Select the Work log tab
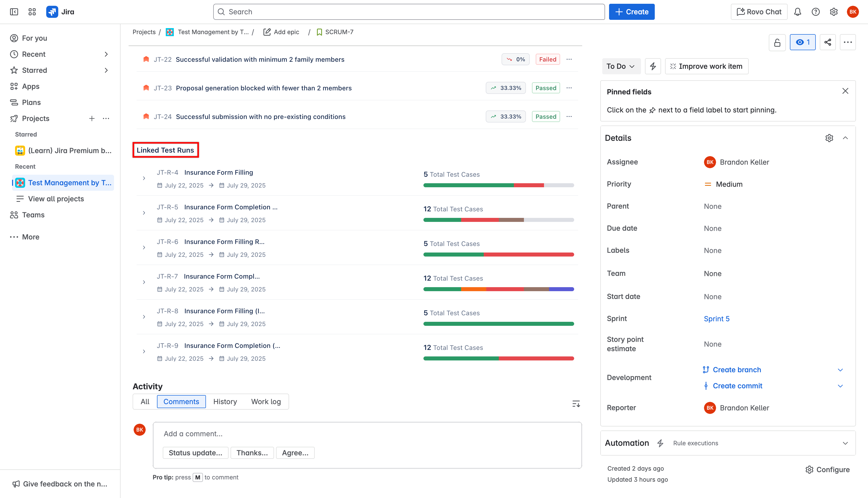This screenshot has height=498, width=868. pos(266,402)
